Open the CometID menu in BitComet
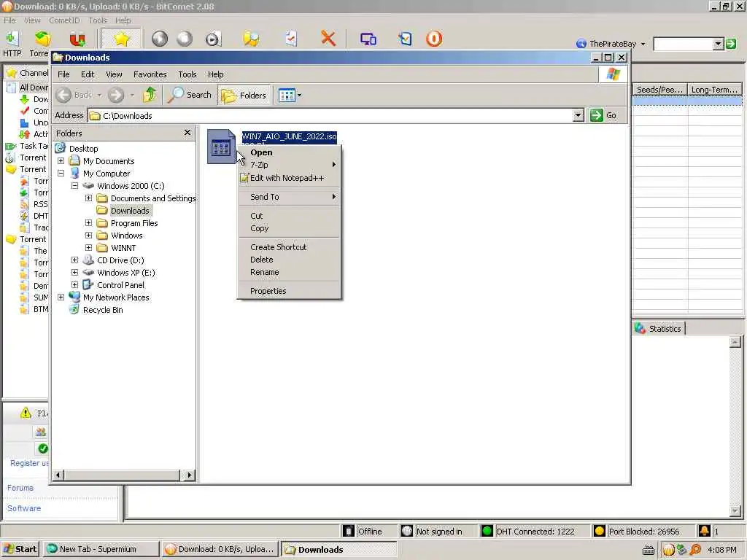The image size is (747, 560). [x=64, y=20]
